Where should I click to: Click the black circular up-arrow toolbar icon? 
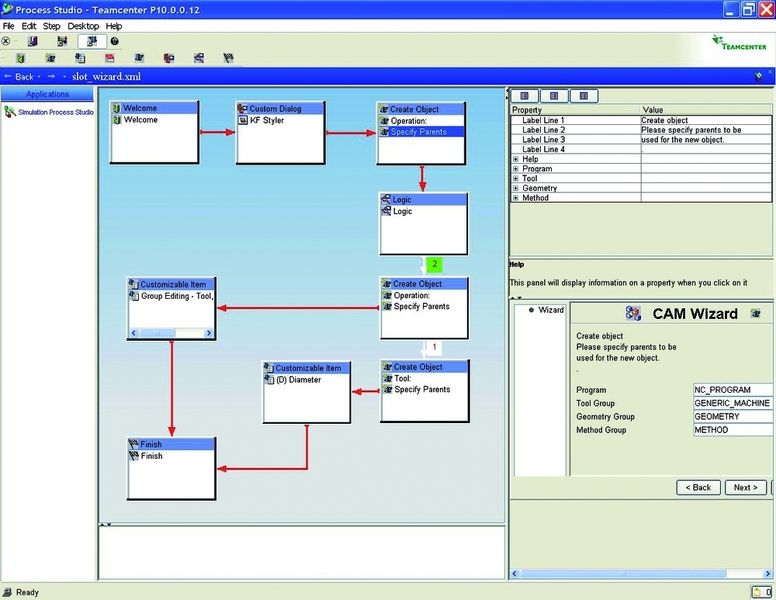click(x=114, y=42)
